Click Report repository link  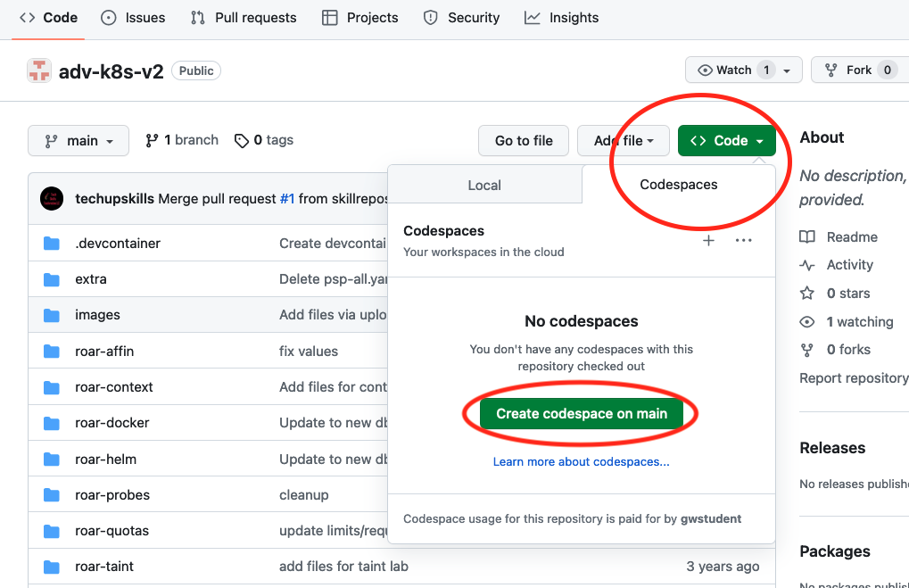coord(854,378)
